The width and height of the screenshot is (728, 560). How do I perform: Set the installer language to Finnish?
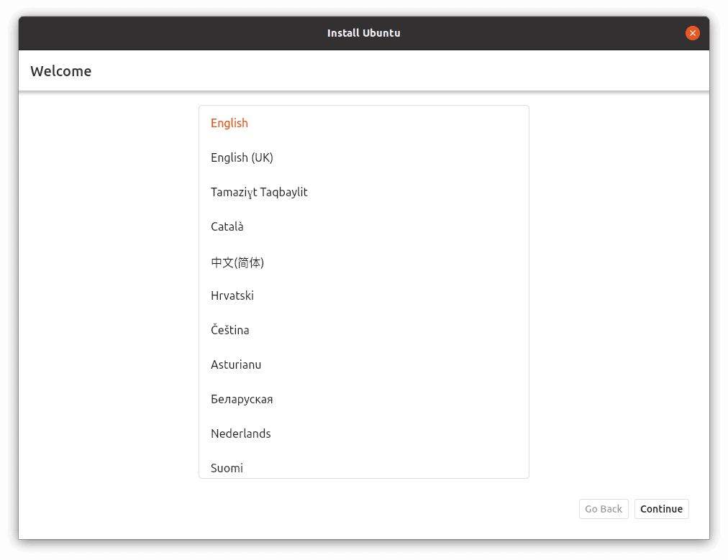pyautogui.click(x=227, y=468)
